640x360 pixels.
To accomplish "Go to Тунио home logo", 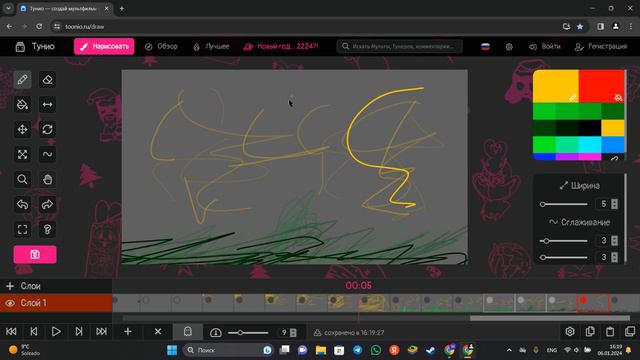I will [35, 47].
